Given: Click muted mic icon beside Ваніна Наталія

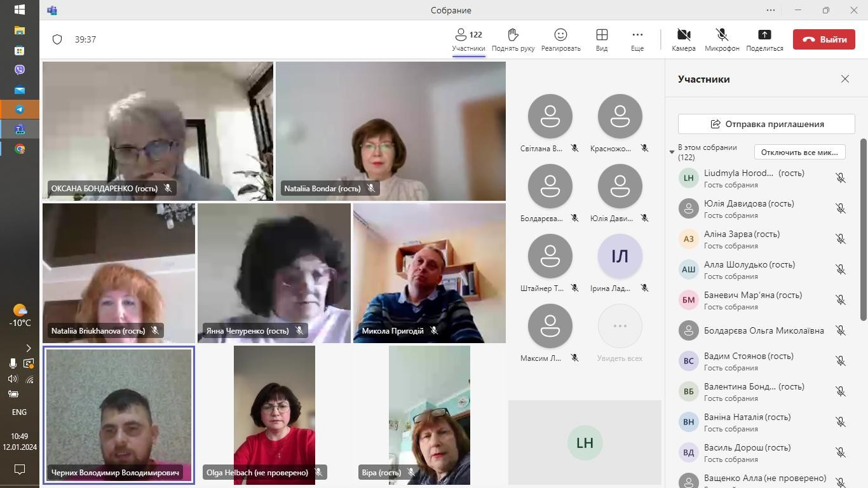Looking at the screenshot, I should [x=840, y=422].
